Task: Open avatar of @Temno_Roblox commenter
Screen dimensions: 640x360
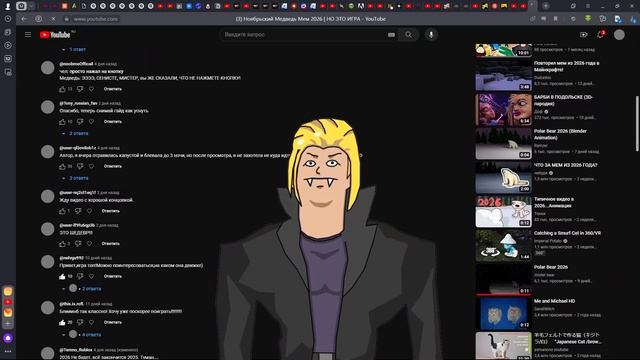Action: point(47,353)
